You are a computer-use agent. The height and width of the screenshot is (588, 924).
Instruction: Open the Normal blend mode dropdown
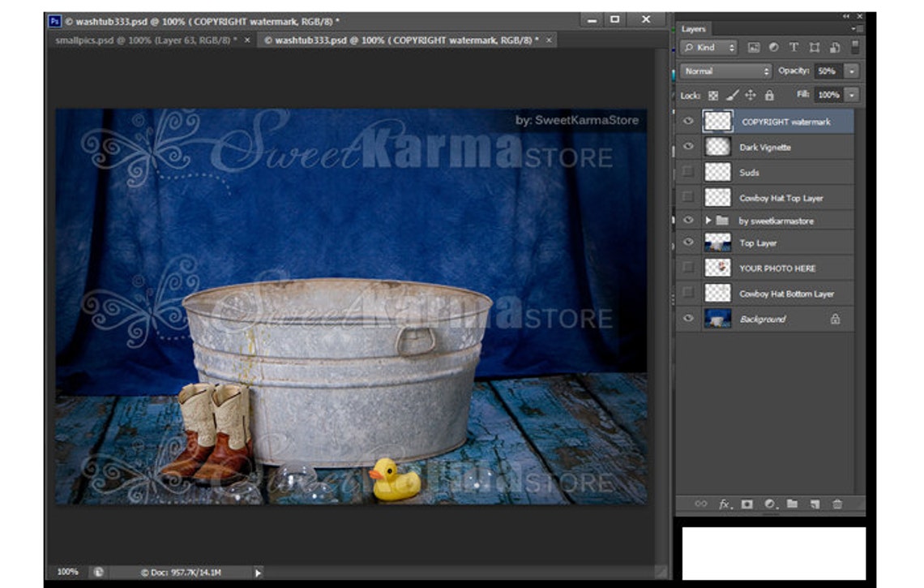725,71
